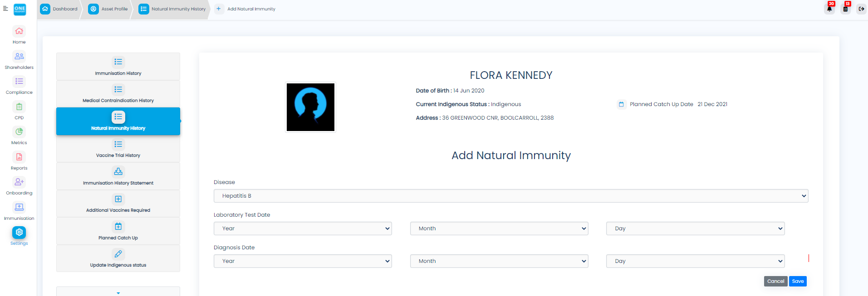The width and height of the screenshot is (868, 296).
Task: Click the notifications bell icon
Action: 829,9
